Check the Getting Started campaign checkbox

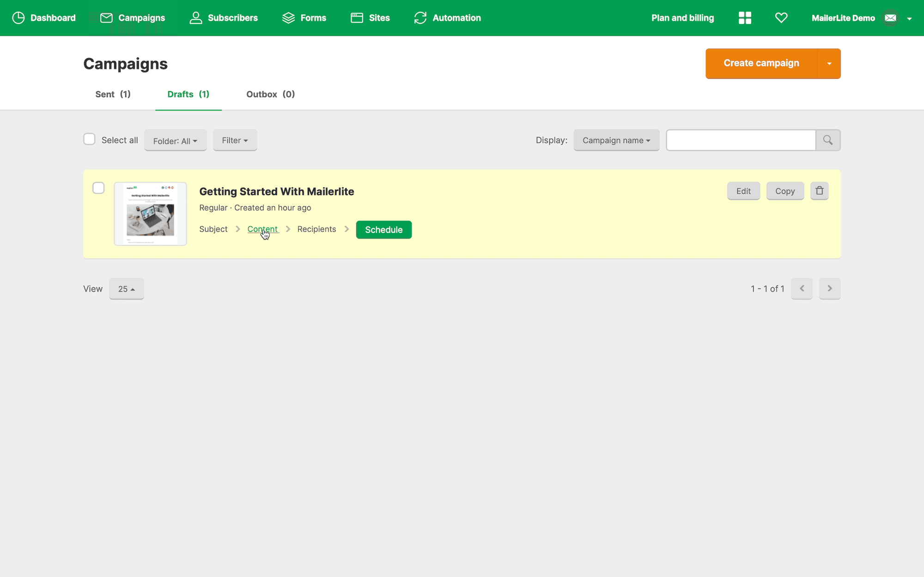[98, 188]
